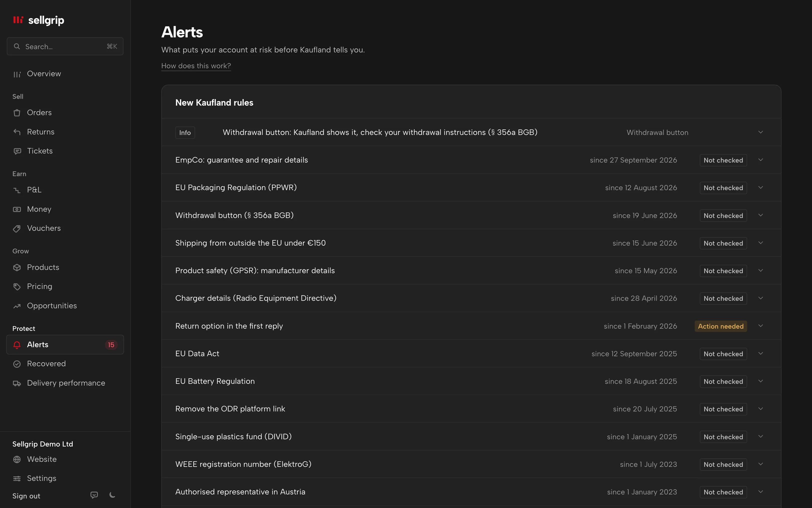The height and width of the screenshot is (508, 812).
Task: Click the Vouchers ticket icon
Action: pyautogui.click(x=17, y=229)
